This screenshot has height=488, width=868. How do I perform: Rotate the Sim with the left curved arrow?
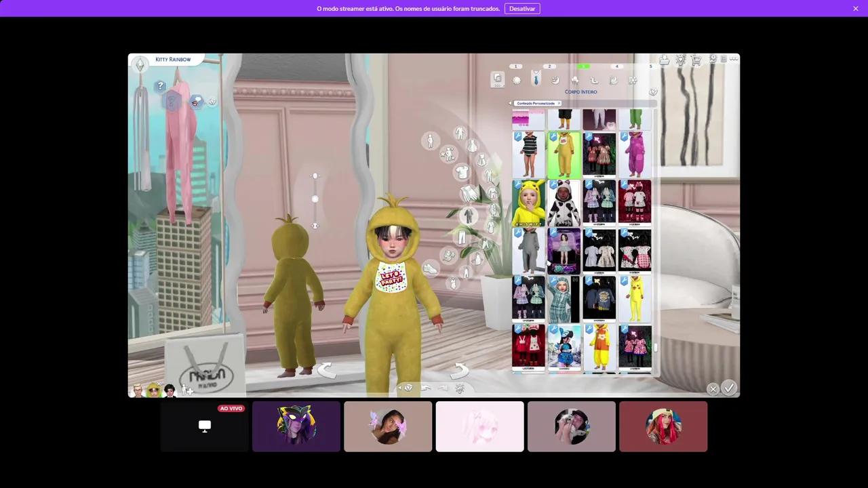[x=326, y=370]
